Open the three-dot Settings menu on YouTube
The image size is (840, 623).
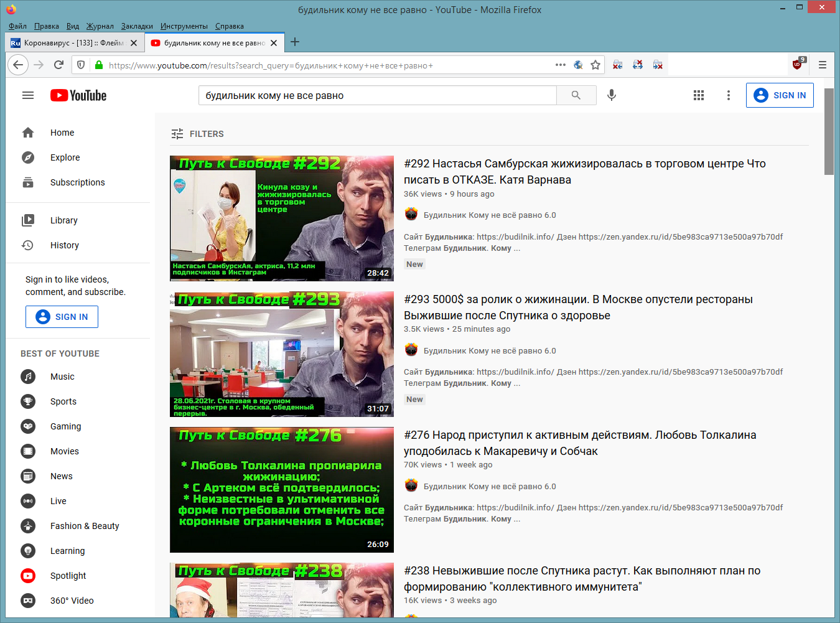click(x=729, y=95)
